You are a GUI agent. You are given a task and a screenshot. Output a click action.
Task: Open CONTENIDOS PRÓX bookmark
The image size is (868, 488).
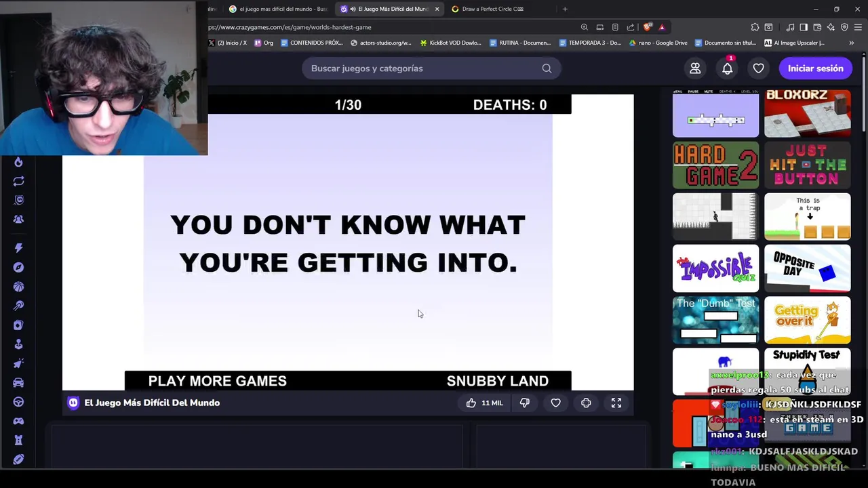(x=311, y=43)
